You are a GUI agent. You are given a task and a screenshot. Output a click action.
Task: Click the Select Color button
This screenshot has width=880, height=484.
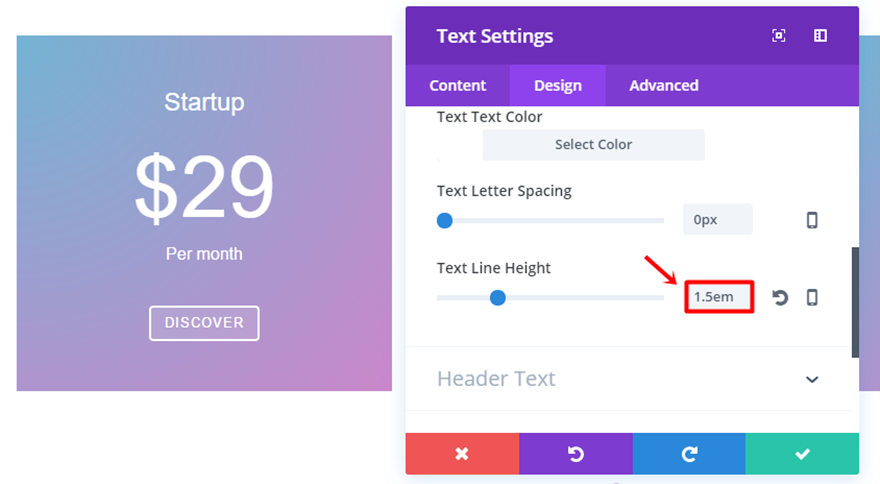click(x=593, y=145)
